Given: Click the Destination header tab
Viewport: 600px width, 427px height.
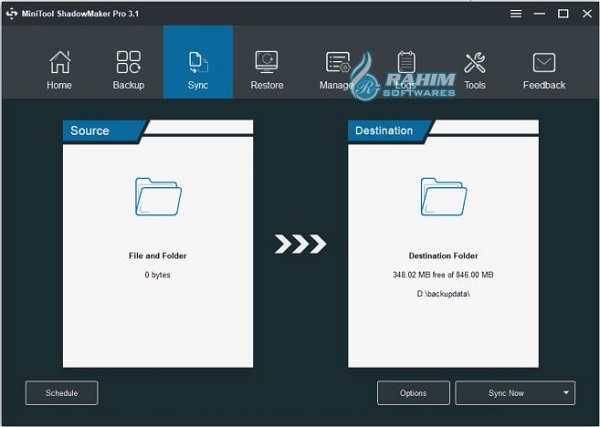Looking at the screenshot, I should pos(390,131).
